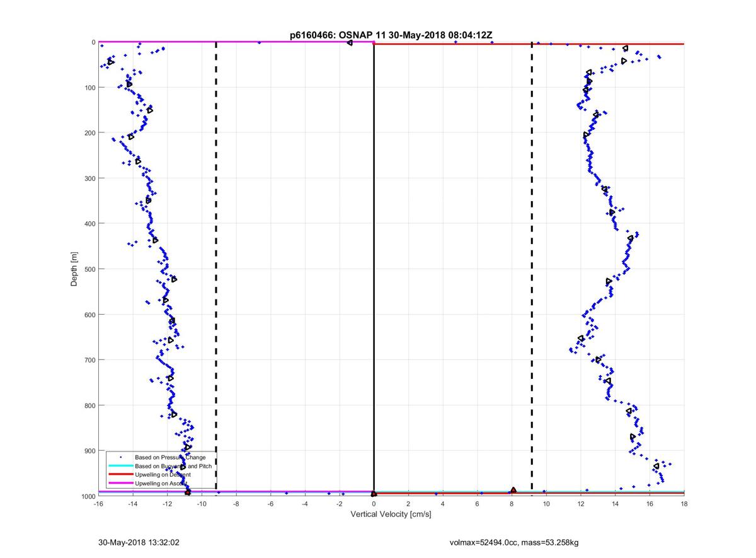Click y-axis depth tick label "400"

click(89, 224)
